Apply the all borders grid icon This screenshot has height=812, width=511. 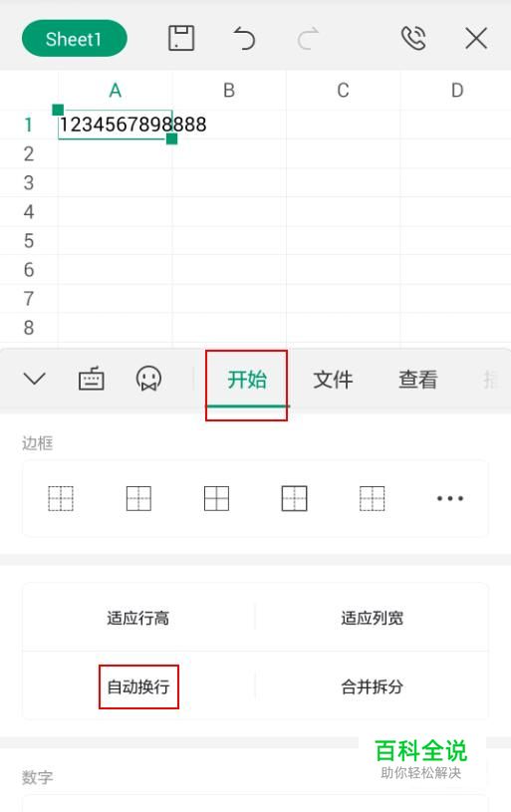[x=216, y=499]
